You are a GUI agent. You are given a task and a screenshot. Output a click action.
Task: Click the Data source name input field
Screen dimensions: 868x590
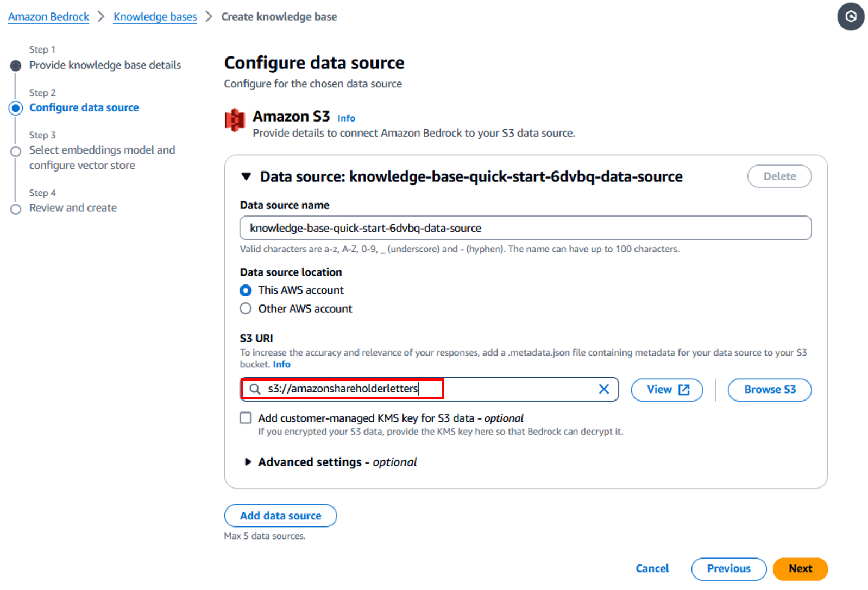(525, 228)
